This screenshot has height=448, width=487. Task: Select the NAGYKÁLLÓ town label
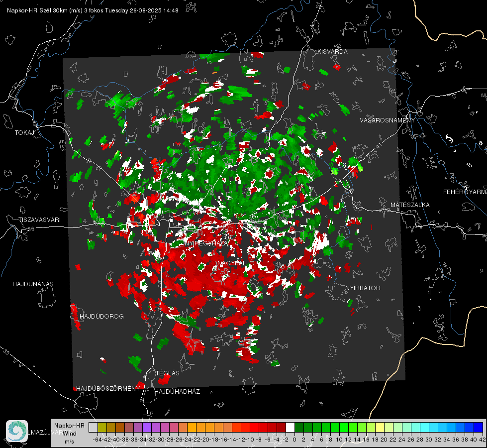click(x=235, y=263)
